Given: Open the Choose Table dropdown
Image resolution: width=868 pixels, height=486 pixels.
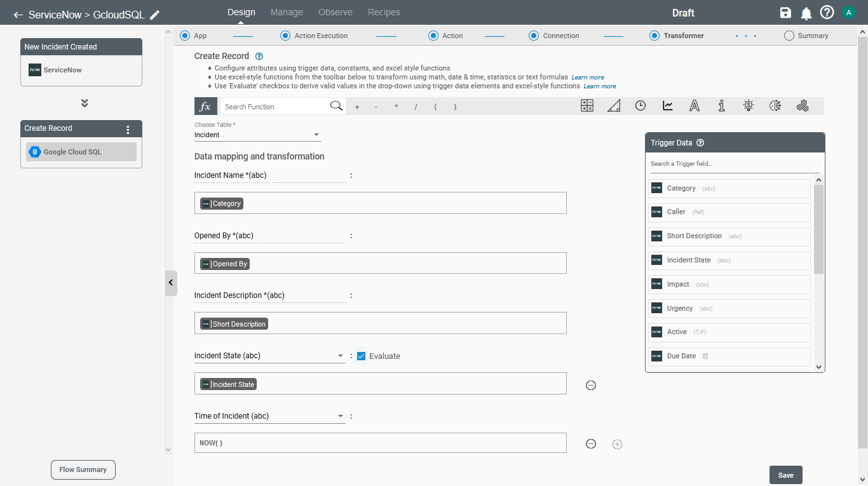Looking at the screenshot, I should coord(258,135).
